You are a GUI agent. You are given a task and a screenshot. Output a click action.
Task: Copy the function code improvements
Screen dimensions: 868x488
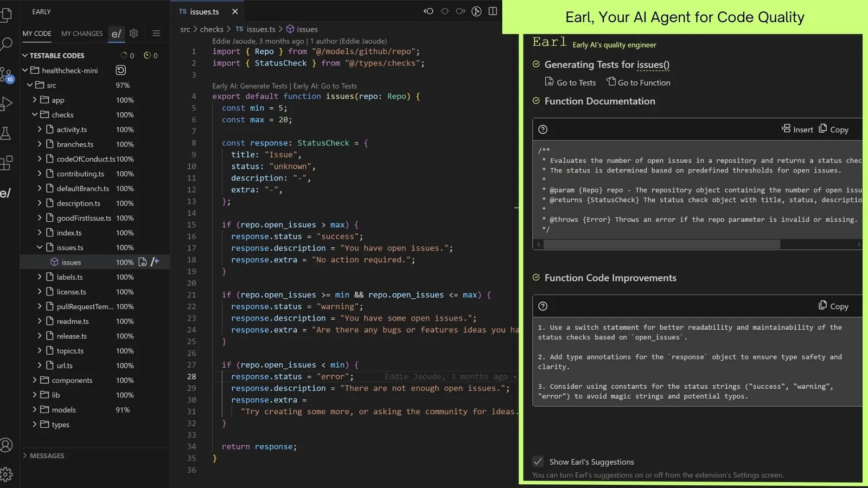(833, 306)
